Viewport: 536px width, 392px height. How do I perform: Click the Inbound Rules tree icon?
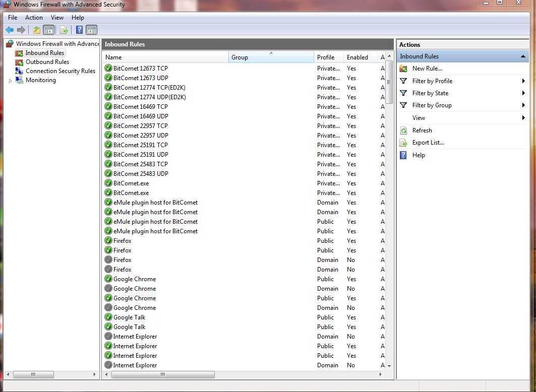point(19,53)
